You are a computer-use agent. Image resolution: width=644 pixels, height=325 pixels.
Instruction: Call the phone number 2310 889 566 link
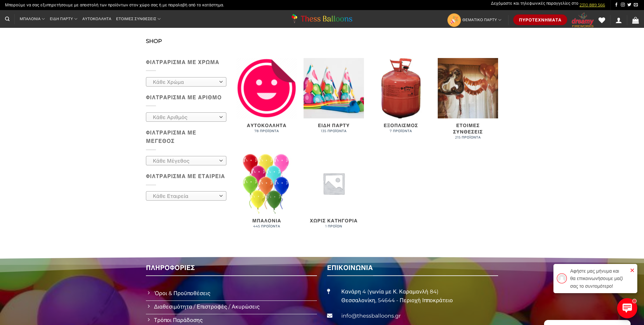(x=592, y=5)
